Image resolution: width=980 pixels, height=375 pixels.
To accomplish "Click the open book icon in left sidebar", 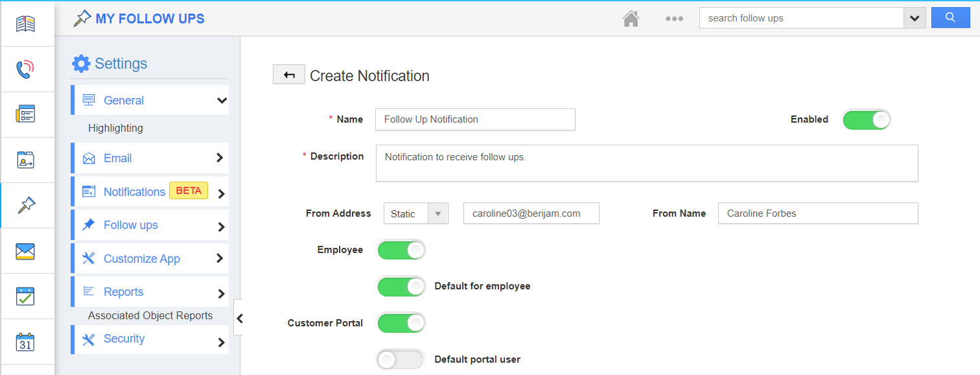I will tap(25, 24).
